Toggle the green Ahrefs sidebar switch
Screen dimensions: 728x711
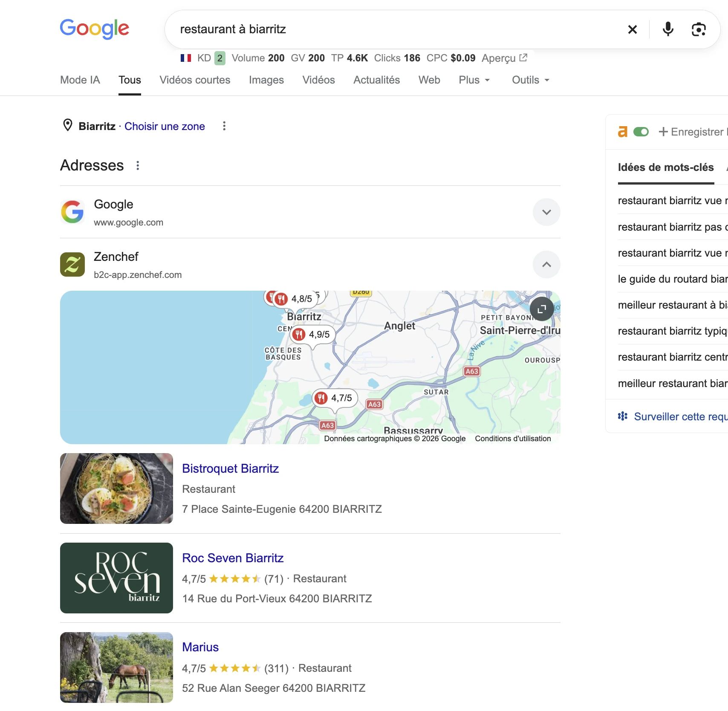click(641, 132)
